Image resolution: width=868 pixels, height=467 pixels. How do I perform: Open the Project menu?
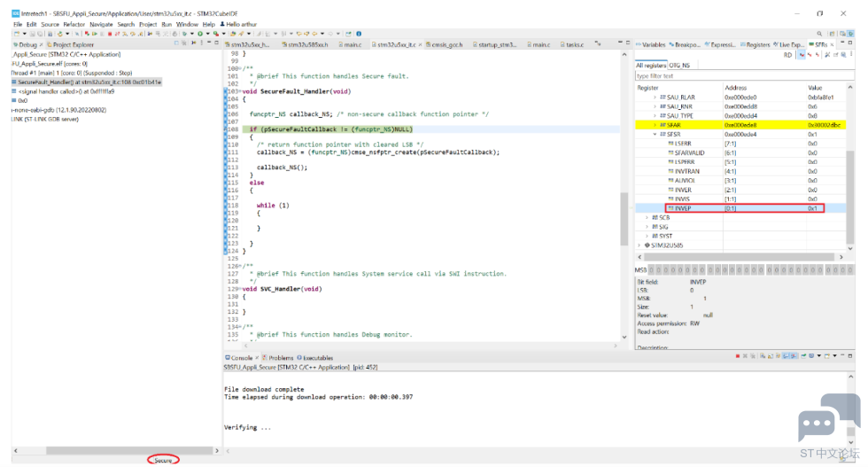[148, 25]
